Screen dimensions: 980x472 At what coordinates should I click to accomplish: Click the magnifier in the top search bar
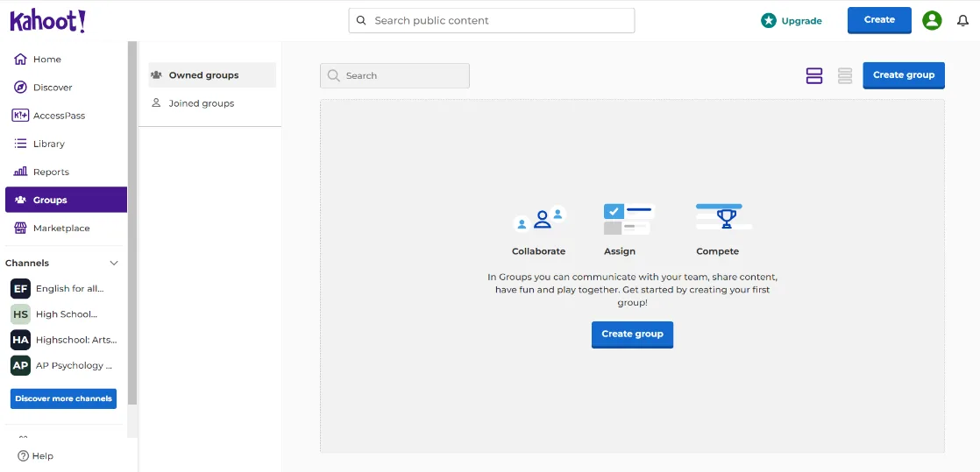[360, 21]
